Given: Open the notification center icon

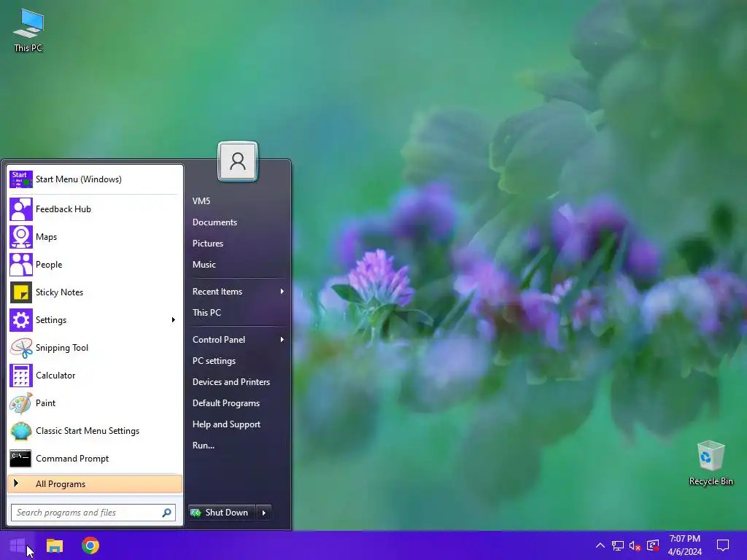Looking at the screenshot, I should coord(723,545).
